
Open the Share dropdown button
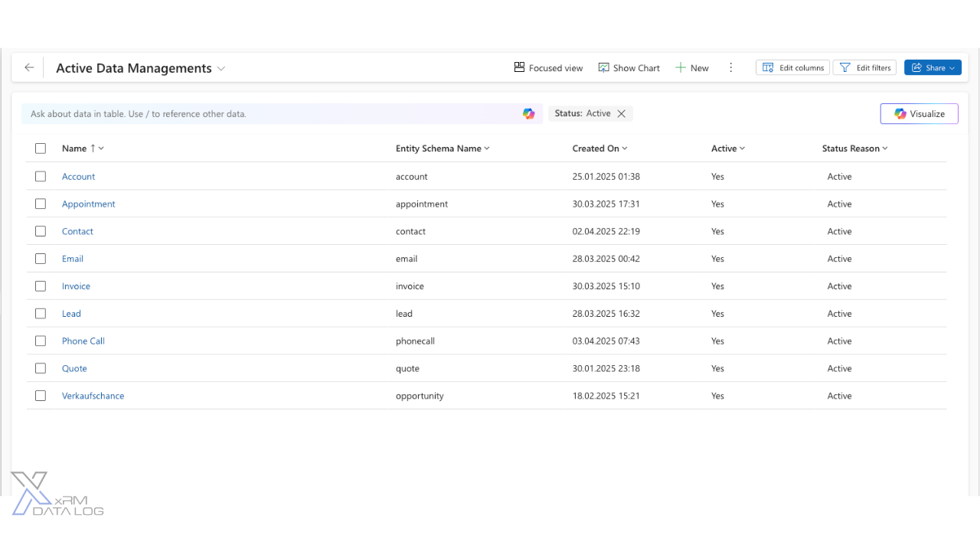tap(933, 67)
